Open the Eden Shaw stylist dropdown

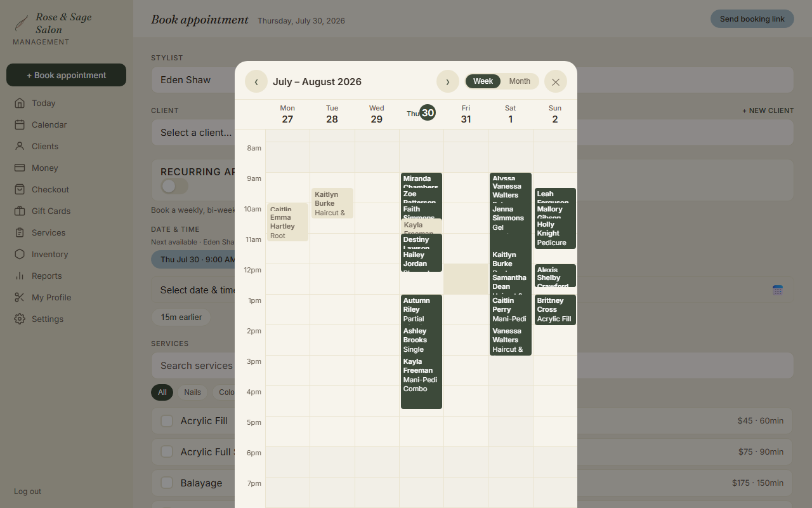click(x=472, y=80)
